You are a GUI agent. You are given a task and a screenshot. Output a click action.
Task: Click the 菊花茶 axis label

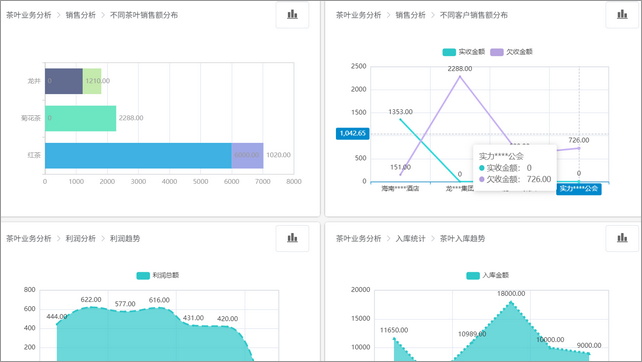[31, 118]
